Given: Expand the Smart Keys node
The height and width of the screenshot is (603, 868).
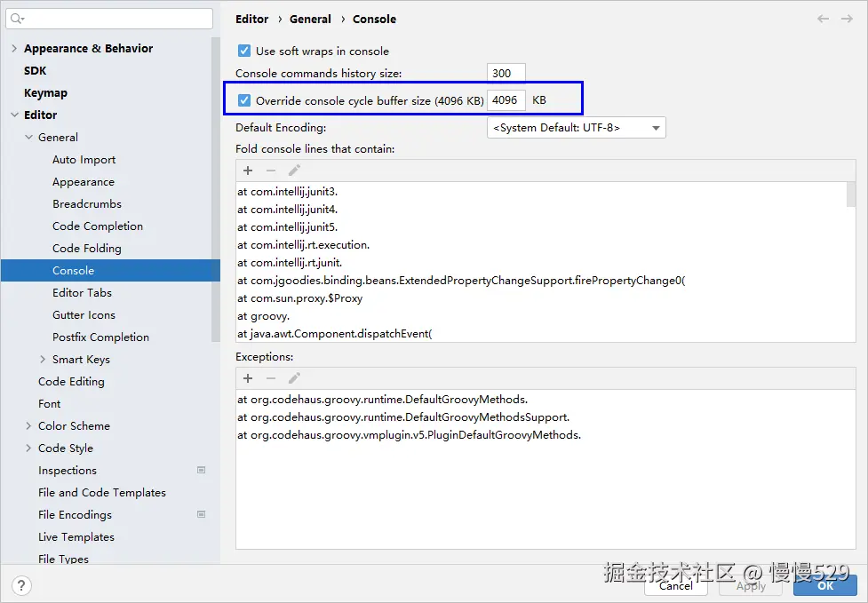Looking at the screenshot, I should point(43,360).
